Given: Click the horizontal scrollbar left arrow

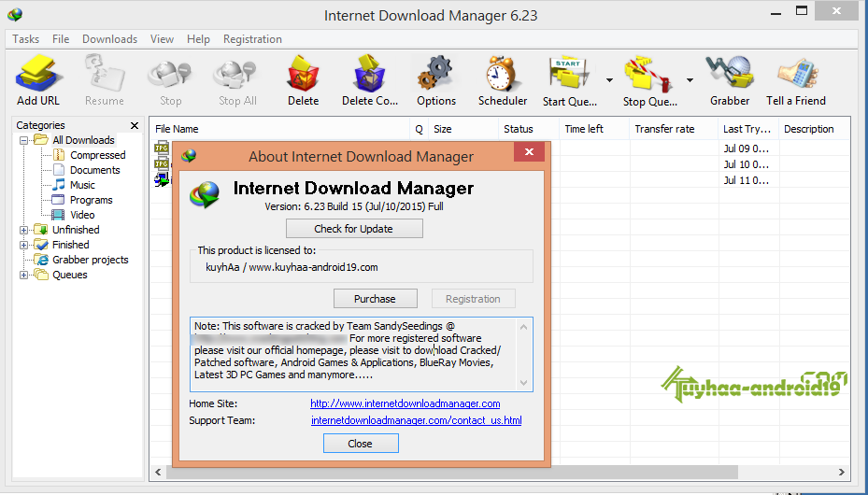Looking at the screenshot, I should (x=158, y=472).
